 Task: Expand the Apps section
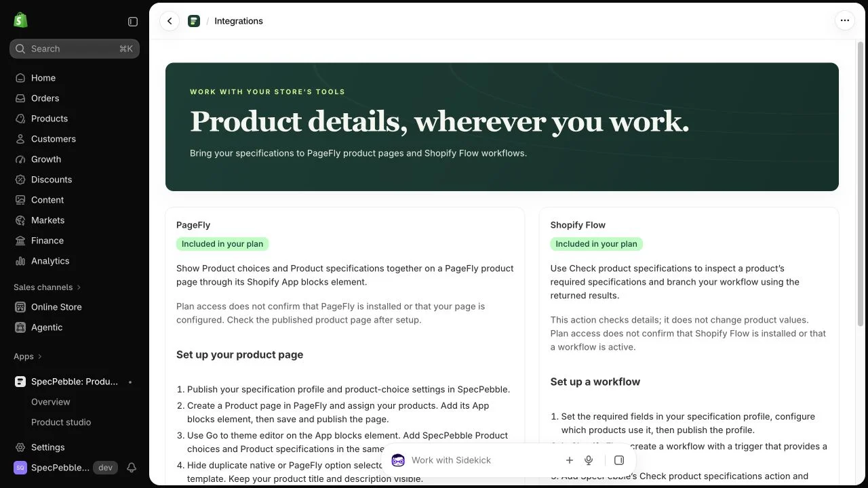[28, 357]
